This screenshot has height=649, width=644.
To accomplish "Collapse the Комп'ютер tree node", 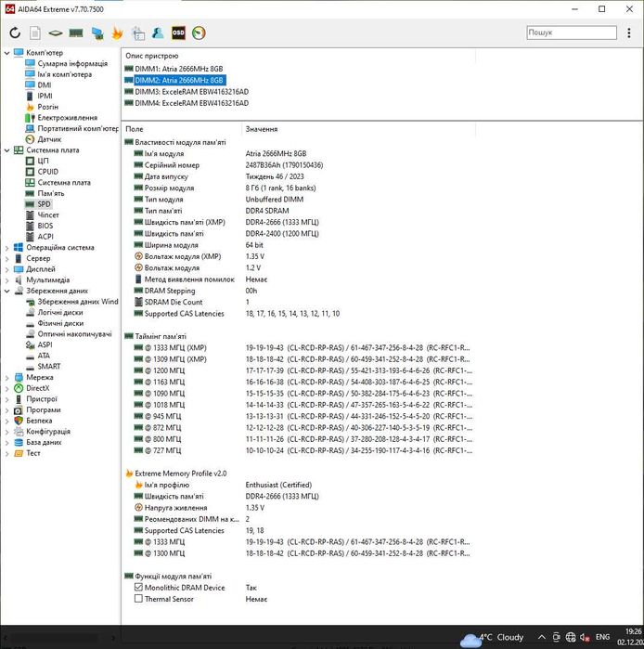I will pos(6,53).
